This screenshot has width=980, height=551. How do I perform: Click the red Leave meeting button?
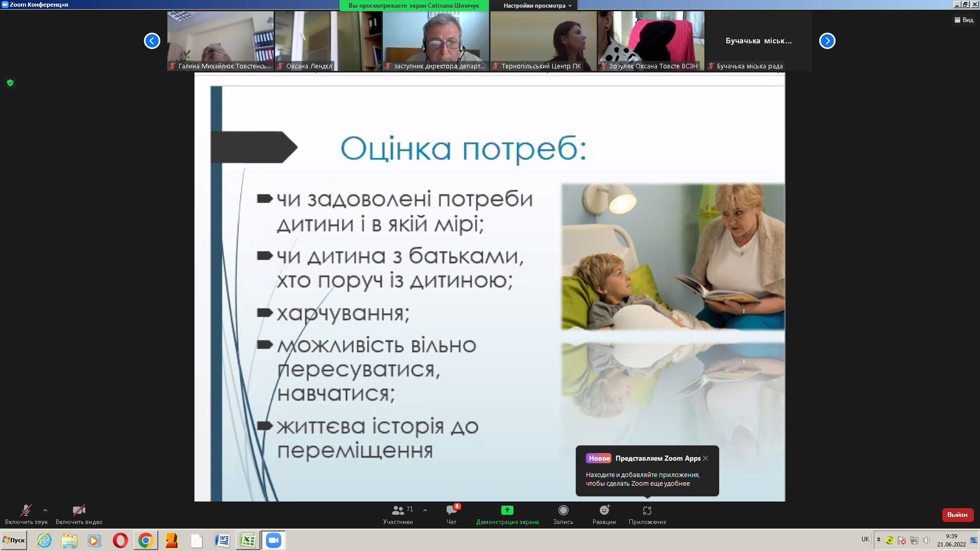(x=957, y=515)
